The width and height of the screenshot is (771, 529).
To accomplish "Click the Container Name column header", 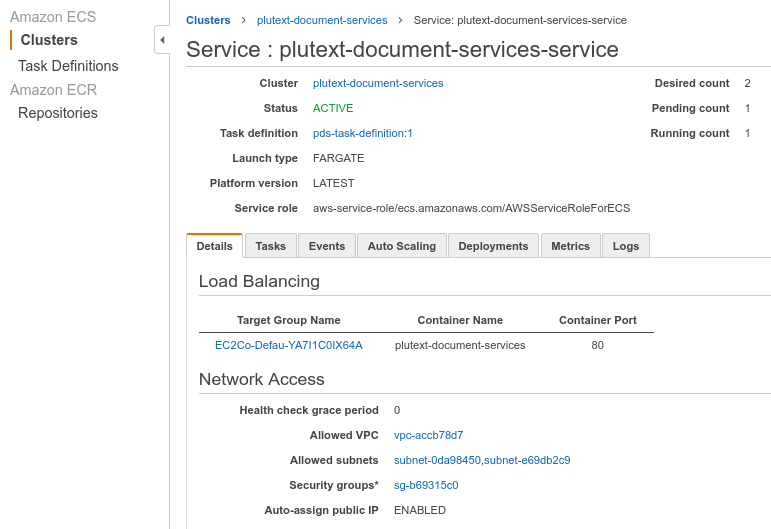I will point(460,320).
